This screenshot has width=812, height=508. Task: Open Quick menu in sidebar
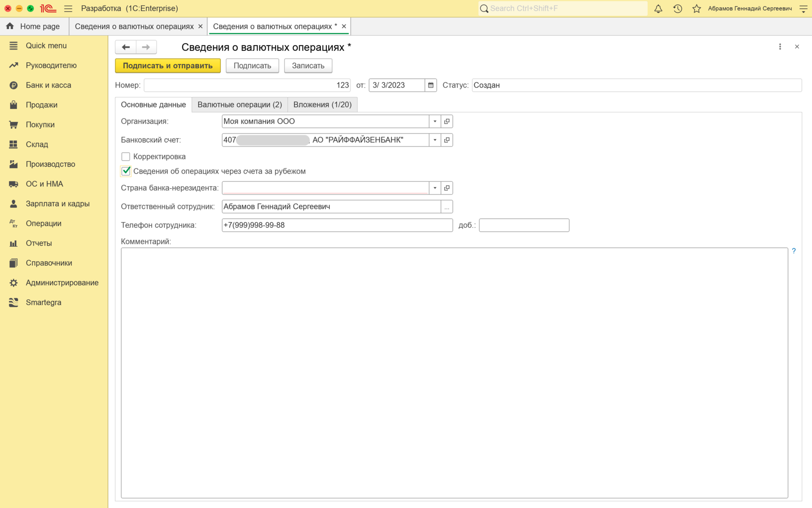tap(46, 45)
